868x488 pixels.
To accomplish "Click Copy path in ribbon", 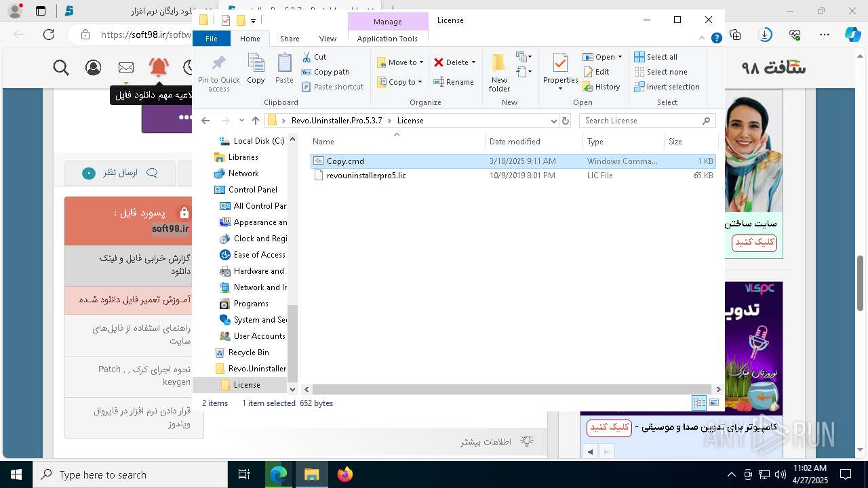I will pos(325,72).
